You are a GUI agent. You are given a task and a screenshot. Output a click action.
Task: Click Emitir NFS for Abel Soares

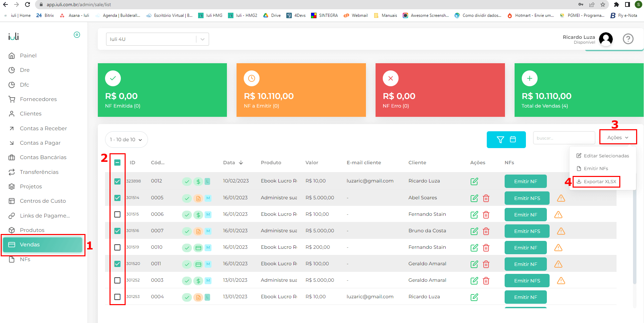click(527, 198)
